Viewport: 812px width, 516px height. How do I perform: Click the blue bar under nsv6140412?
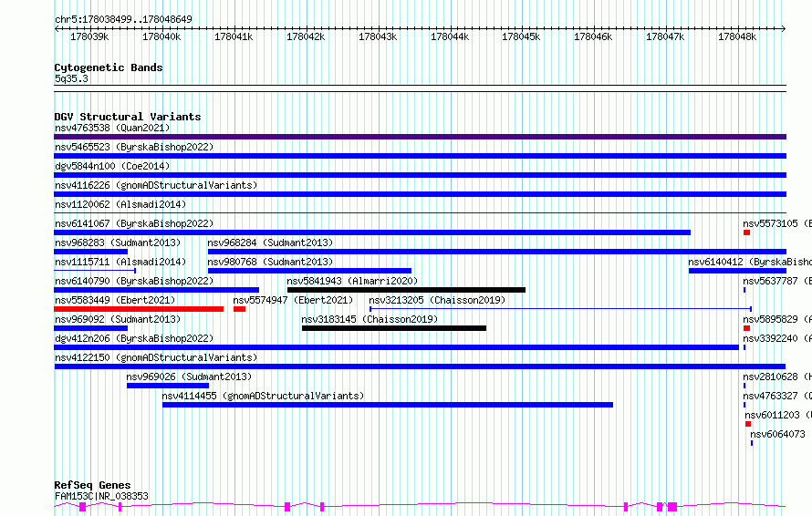click(x=737, y=271)
